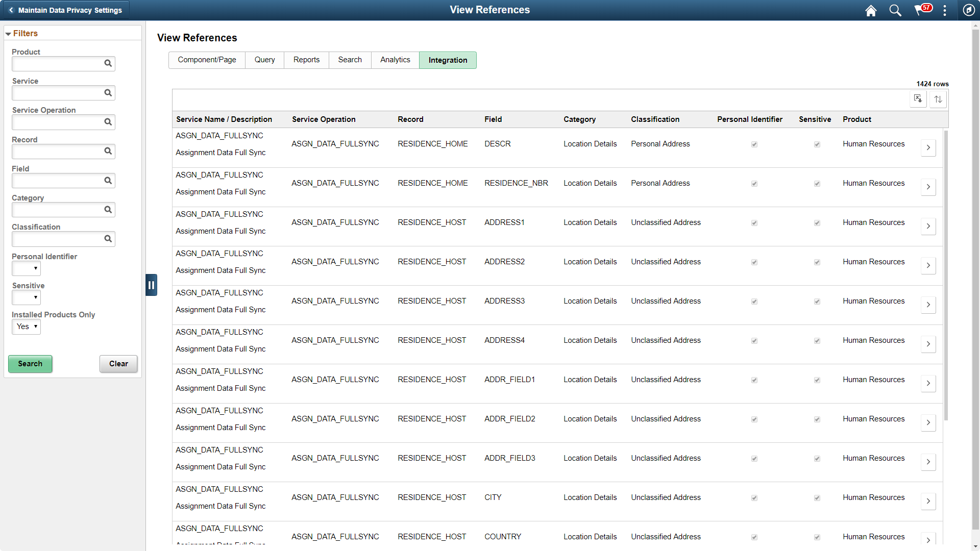This screenshot has height=551, width=980.
Task: Collapse the Filters section
Action: click(x=8, y=33)
